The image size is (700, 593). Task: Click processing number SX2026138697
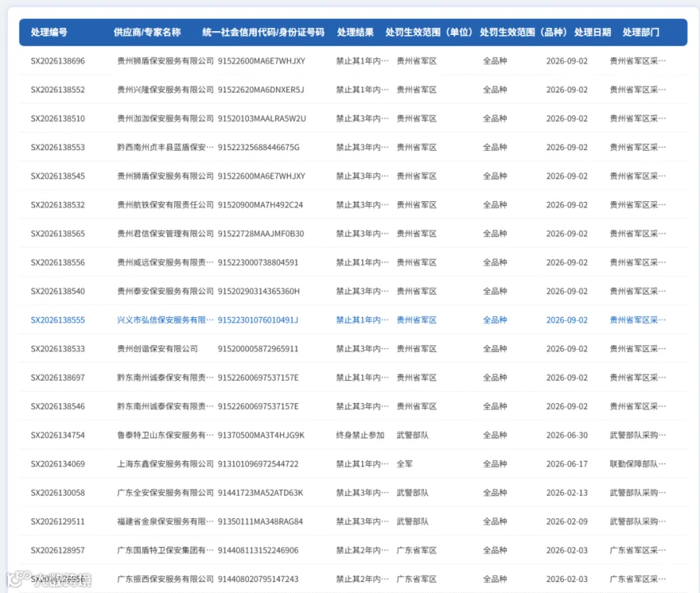tap(58, 378)
